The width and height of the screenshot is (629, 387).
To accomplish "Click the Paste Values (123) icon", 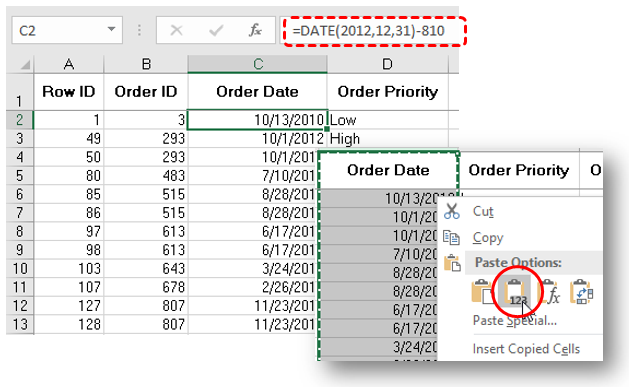I will pyautogui.click(x=515, y=292).
